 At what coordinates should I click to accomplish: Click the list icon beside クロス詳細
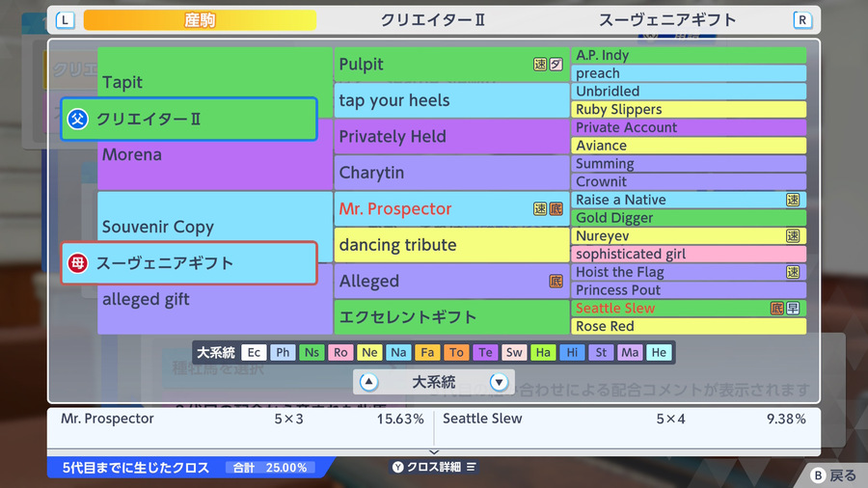point(471,467)
